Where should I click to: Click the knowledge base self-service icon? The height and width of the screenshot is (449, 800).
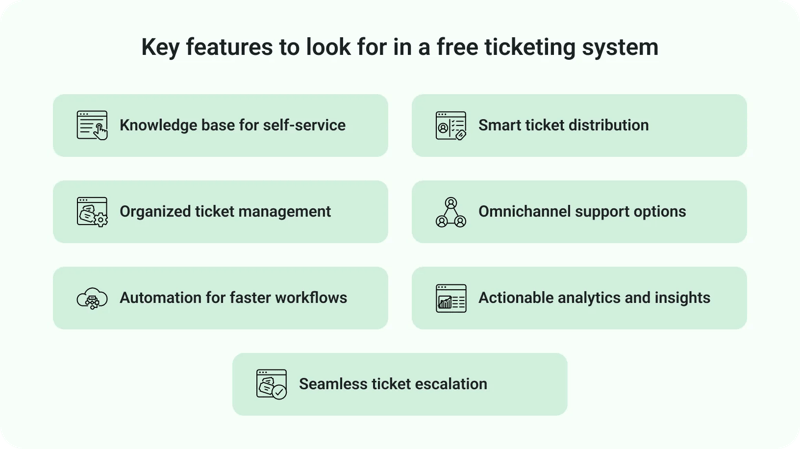(x=92, y=126)
